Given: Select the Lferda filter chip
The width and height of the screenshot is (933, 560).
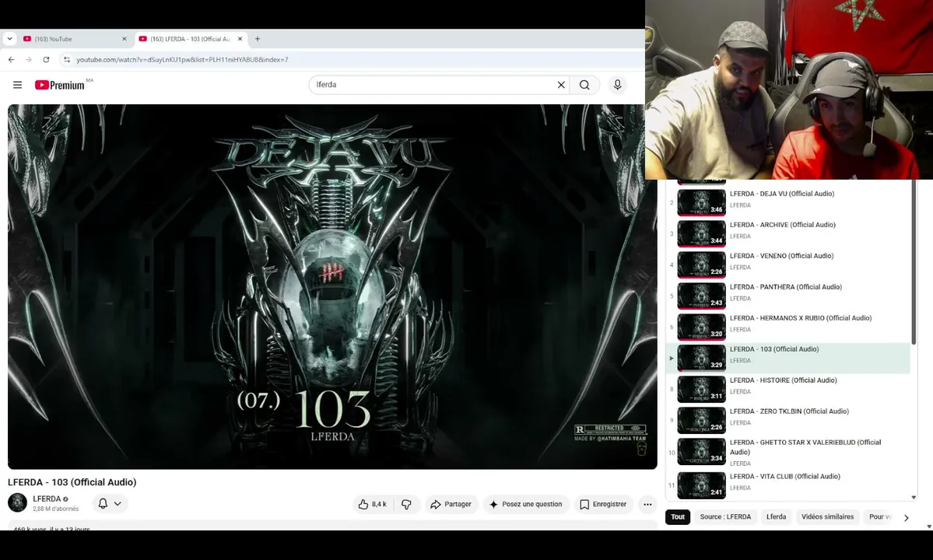Looking at the screenshot, I should (776, 516).
